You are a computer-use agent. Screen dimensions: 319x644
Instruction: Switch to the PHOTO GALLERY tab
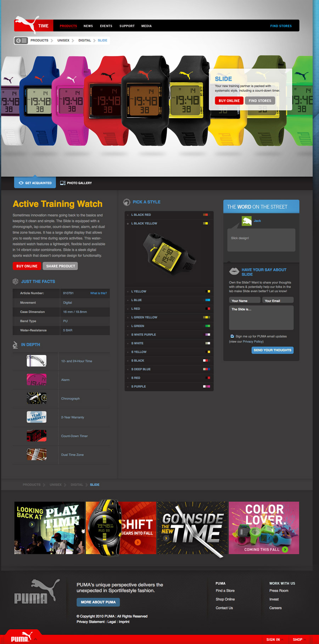(x=76, y=183)
